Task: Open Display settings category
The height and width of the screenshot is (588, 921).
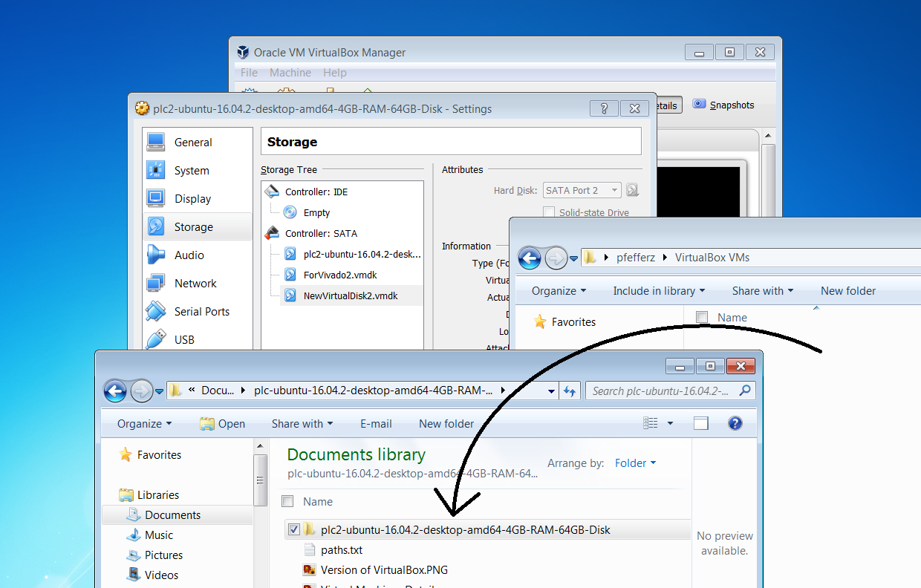Action: coord(198,199)
